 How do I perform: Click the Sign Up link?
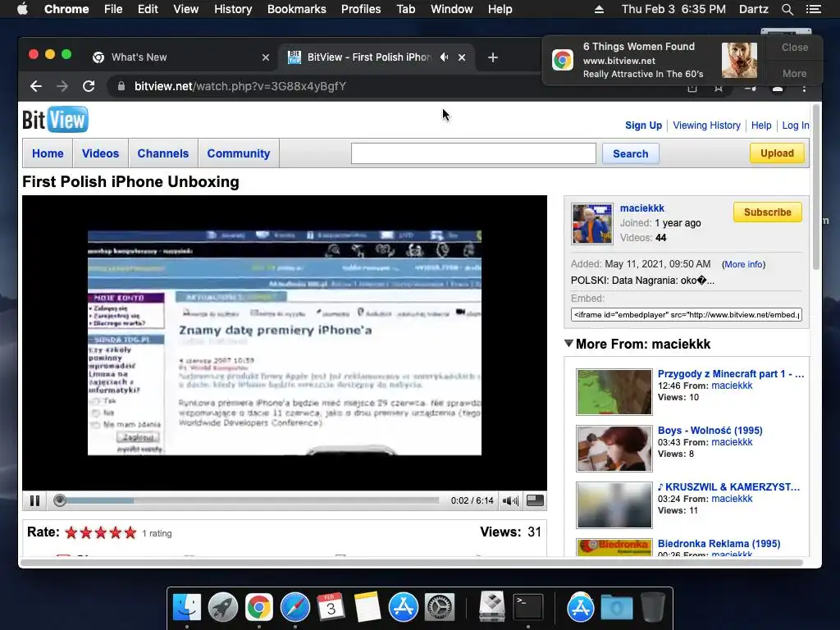click(x=643, y=126)
